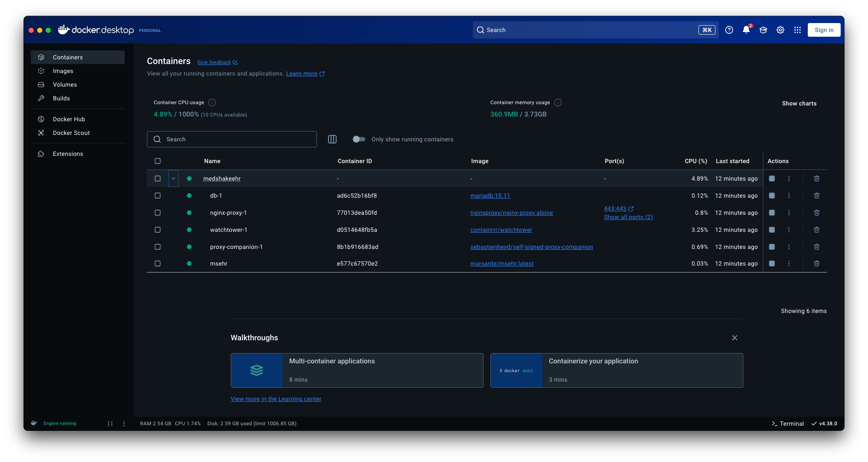Click the Sign in button
This screenshot has width=868, height=462.
click(x=824, y=30)
